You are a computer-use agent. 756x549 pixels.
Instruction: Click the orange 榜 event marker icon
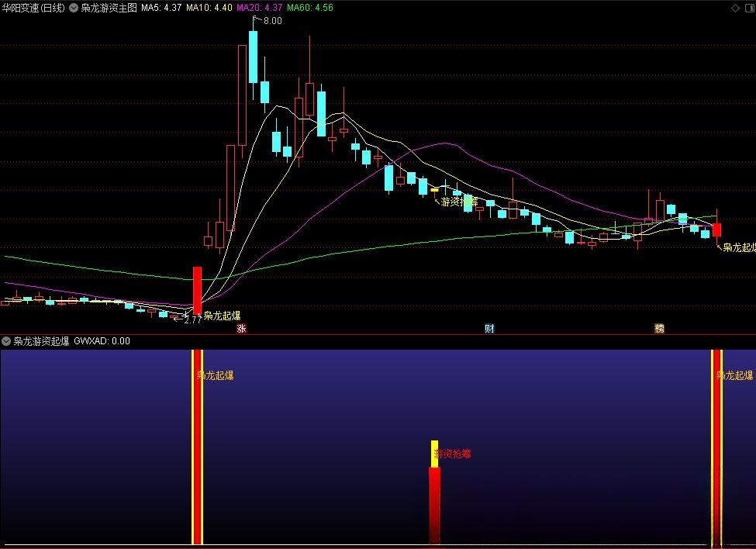click(659, 329)
